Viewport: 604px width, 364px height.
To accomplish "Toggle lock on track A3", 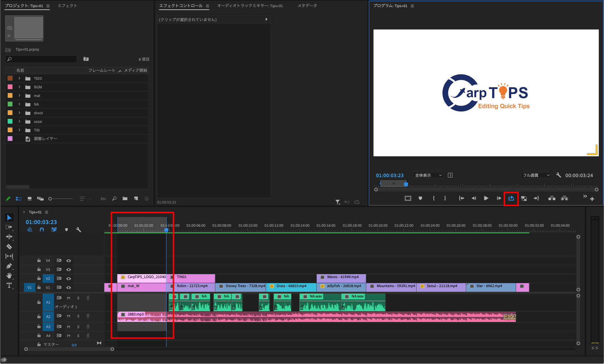I will coord(39,326).
